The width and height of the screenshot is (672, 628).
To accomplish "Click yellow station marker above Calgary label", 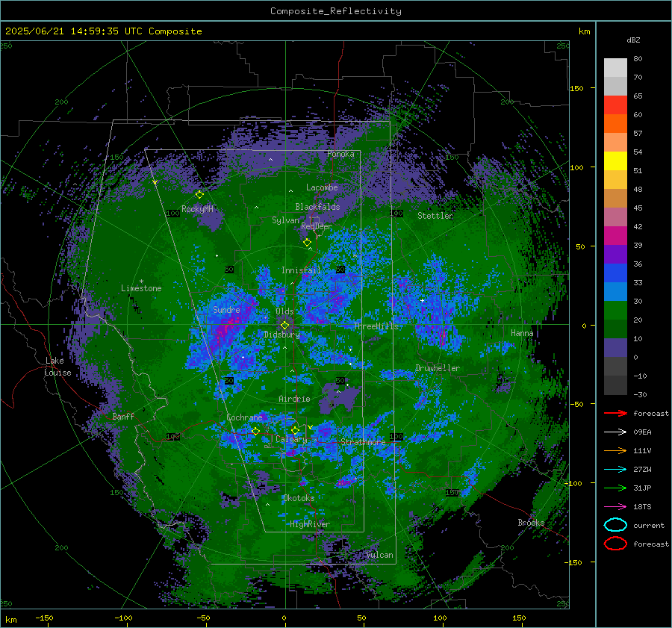I will [295, 430].
